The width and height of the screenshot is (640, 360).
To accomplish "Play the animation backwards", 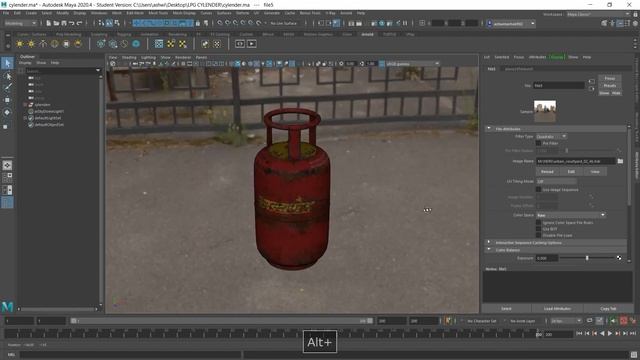I will pyautogui.click(x=602, y=334).
